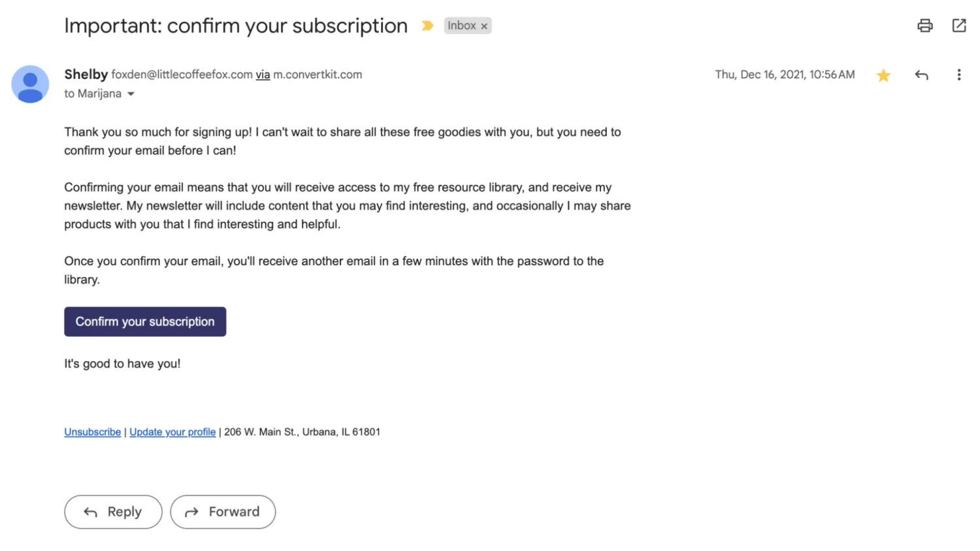Click the email's date and time
Screen dimensions: 980x551
click(784, 75)
